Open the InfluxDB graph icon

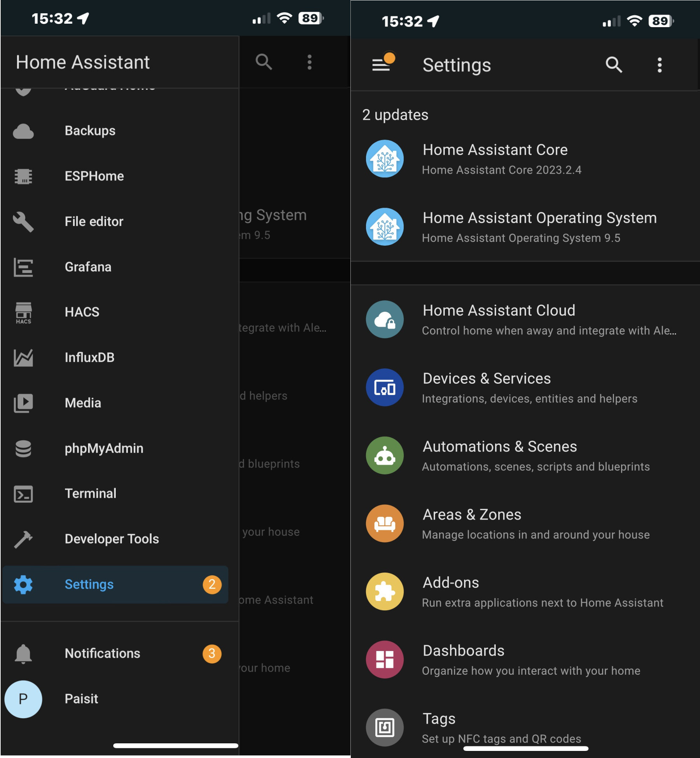[x=23, y=358]
